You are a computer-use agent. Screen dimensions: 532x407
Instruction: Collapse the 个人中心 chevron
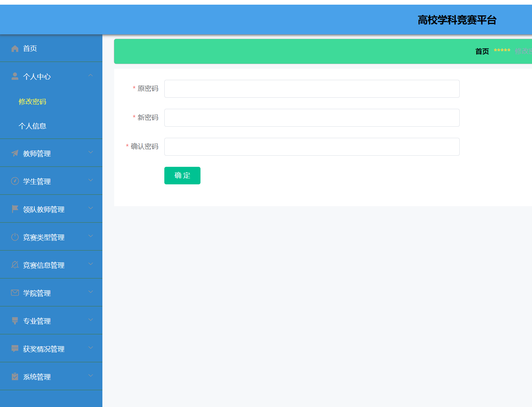91,75
